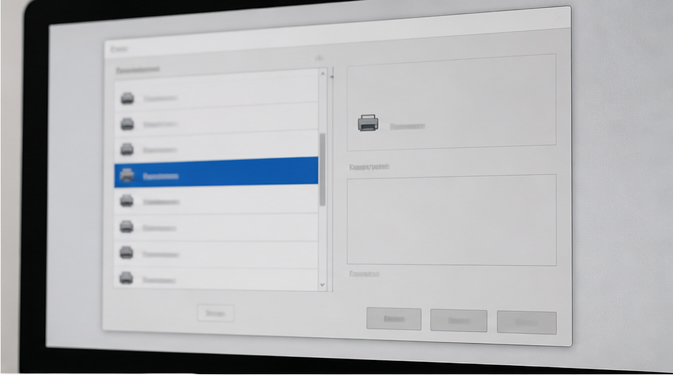Click the large printer icon in the preview pane
This screenshot has width=673, height=375.
point(368,123)
